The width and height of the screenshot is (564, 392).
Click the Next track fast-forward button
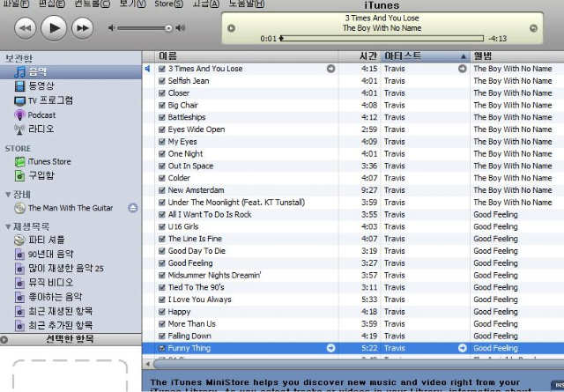83,28
